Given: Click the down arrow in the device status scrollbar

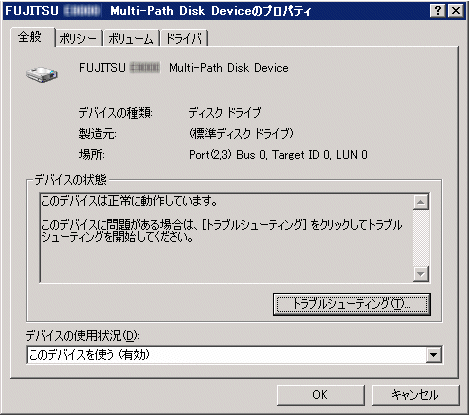Looking at the screenshot, I should pyautogui.click(x=421, y=274).
